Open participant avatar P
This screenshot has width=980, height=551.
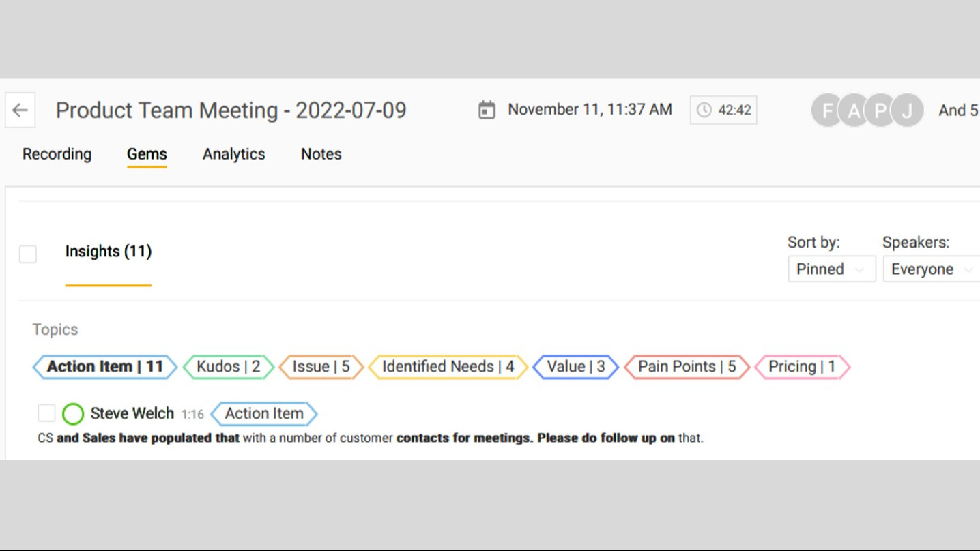(x=880, y=110)
